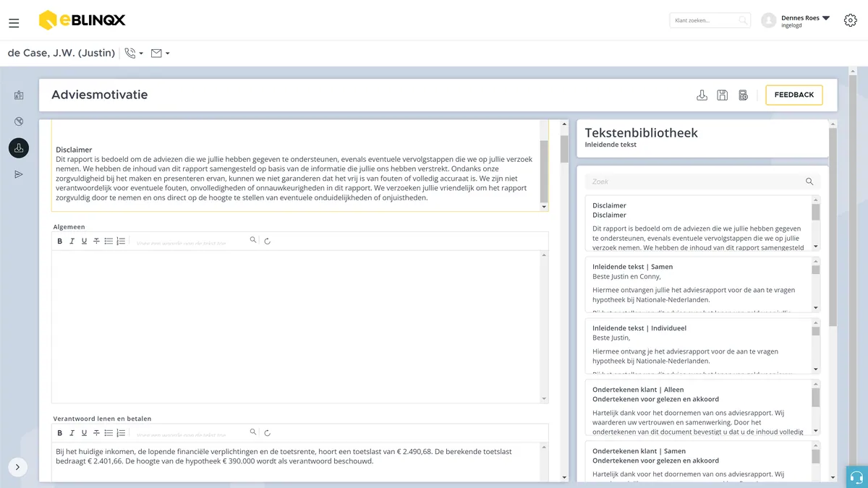Open the phone contact dropdown
Screen dimensions: 868x488
point(134,53)
